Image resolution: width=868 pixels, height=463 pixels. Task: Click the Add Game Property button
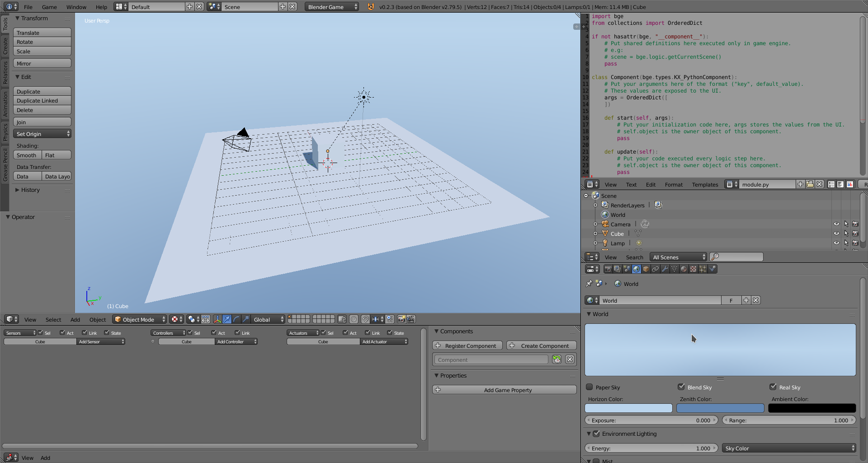click(x=505, y=390)
